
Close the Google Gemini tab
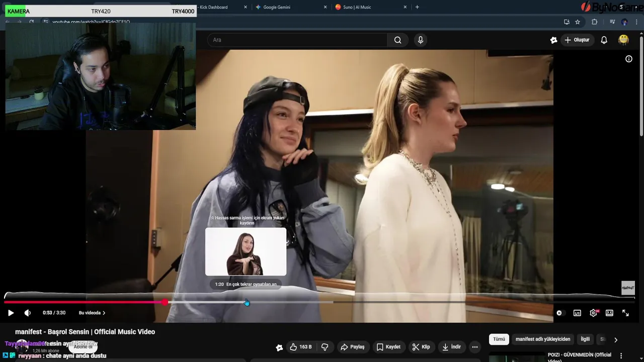click(x=325, y=7)
